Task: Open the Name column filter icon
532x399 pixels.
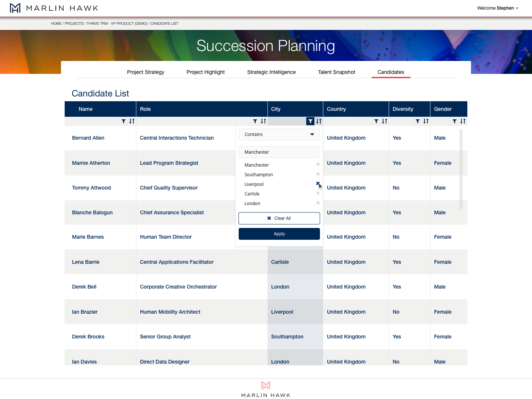Action: (124, 121)
